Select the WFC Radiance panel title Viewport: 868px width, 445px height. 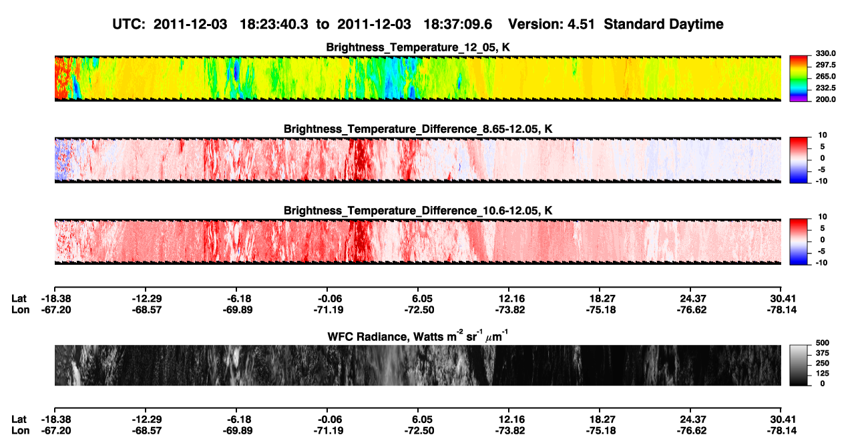tap(418, 336)
